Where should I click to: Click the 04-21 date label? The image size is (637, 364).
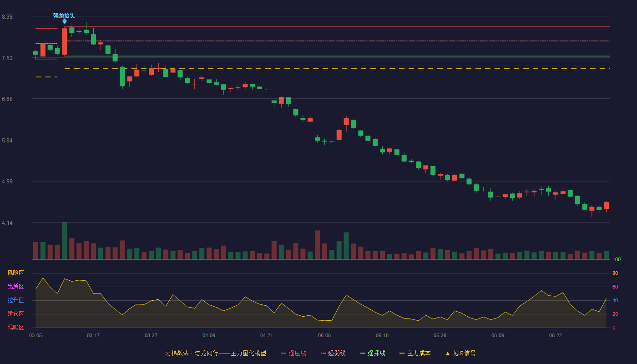tap(267, 335)
